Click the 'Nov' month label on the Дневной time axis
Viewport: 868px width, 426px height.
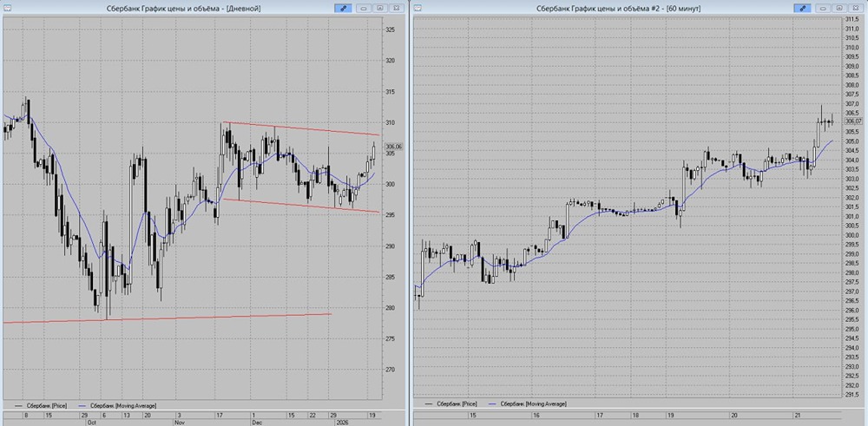coord(180,422)
